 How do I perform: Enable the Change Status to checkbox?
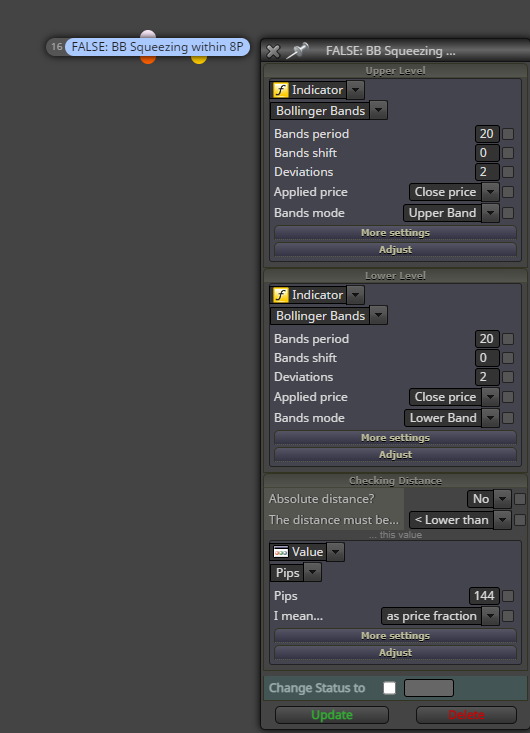389,688
